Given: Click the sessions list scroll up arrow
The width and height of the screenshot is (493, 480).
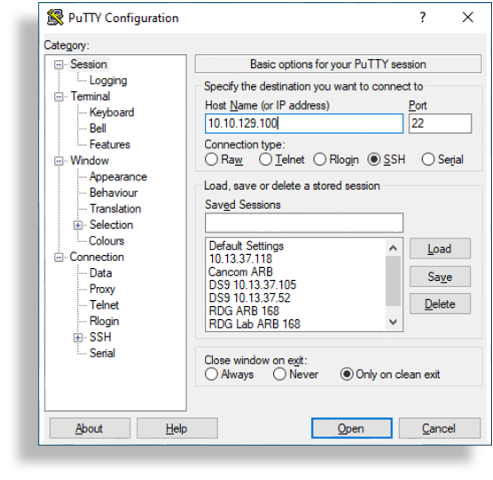Looking at the screenshot, I should click(393, 248).
